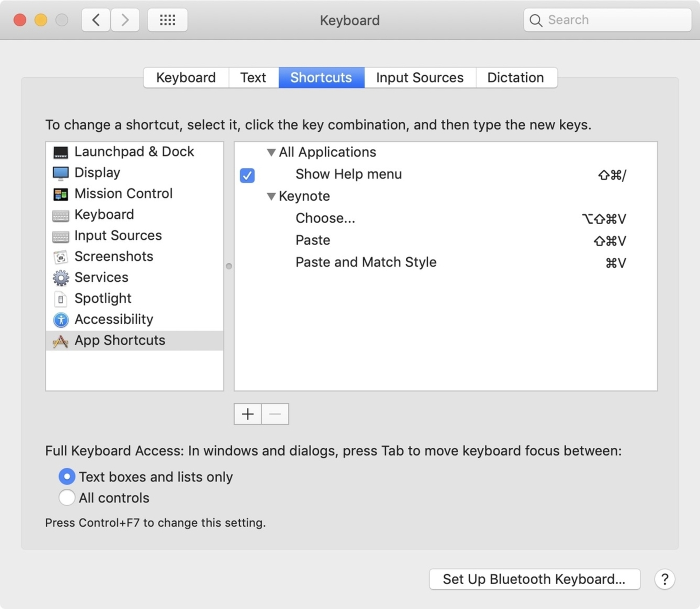Viewport: 700px width, 609px height.
Task: Select the Mission Control icon
Action: [61, 194]
